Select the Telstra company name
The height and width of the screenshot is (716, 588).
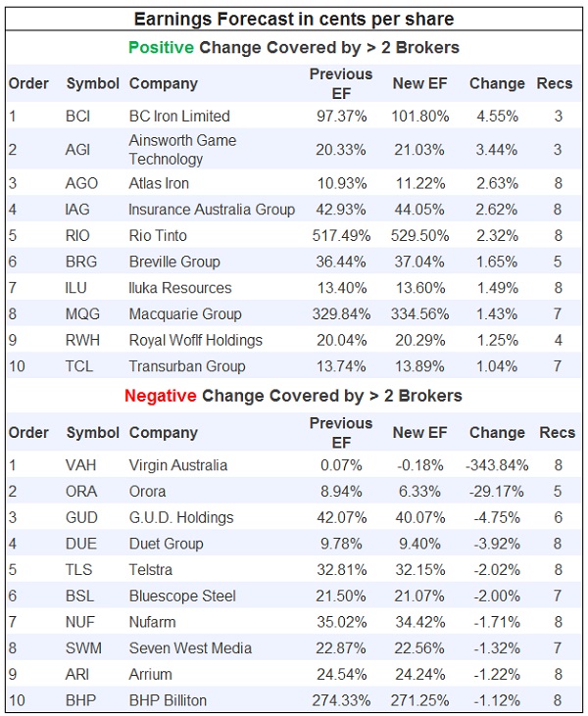pos(151,570)
